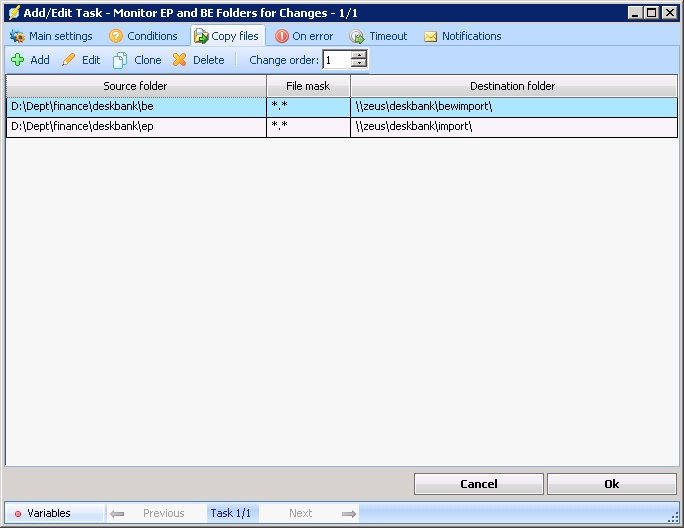Screen dimensions: 684x528
Task: Click the Clone pages icon
Action: pos(120,60)
